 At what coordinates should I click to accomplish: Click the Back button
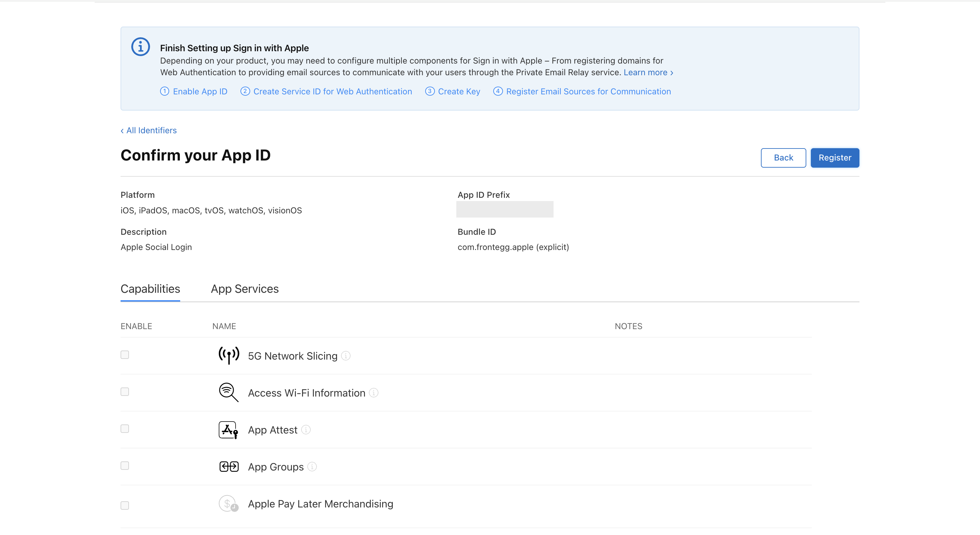pyautogui.click(x=783, y=158)
